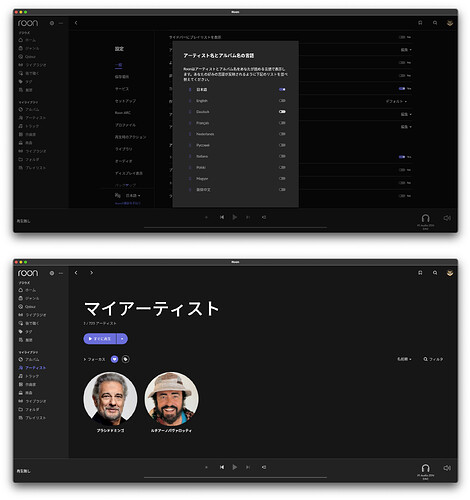Click the フィルタ button above the artists
This screenshot has width=470, height=500.
click(x=433, y=359)
